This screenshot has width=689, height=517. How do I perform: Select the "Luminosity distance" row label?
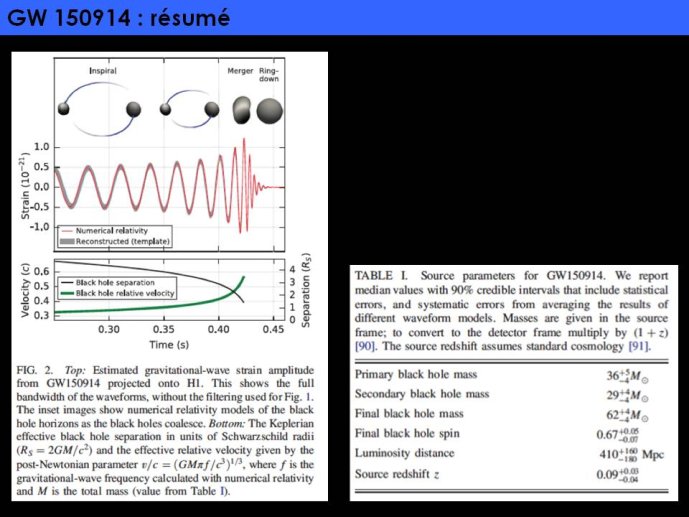coord(404,453)
